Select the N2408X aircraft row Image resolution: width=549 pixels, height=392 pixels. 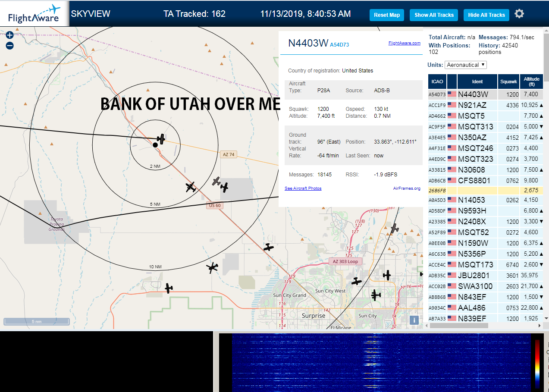pos(486,222)
